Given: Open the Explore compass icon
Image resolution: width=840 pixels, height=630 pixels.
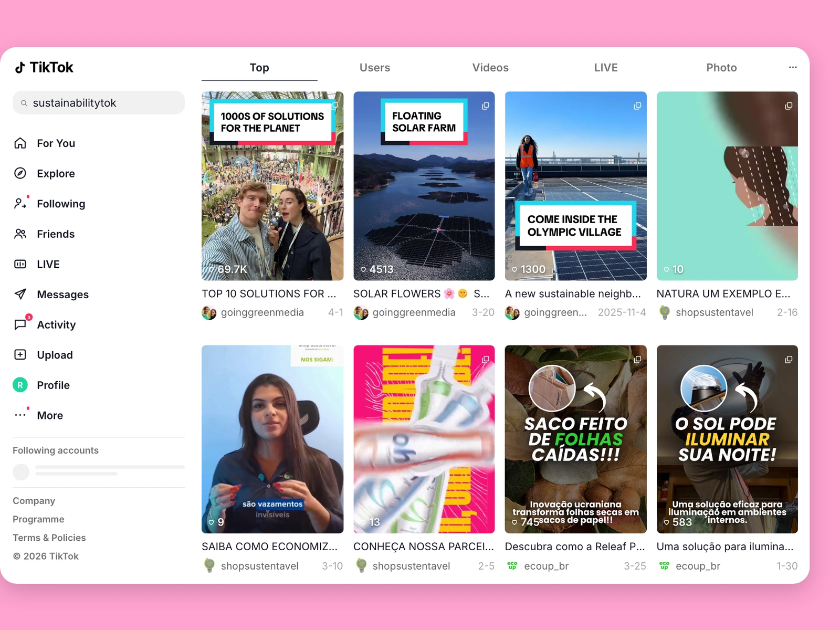Looking at the screenshot, I should 20,173.
